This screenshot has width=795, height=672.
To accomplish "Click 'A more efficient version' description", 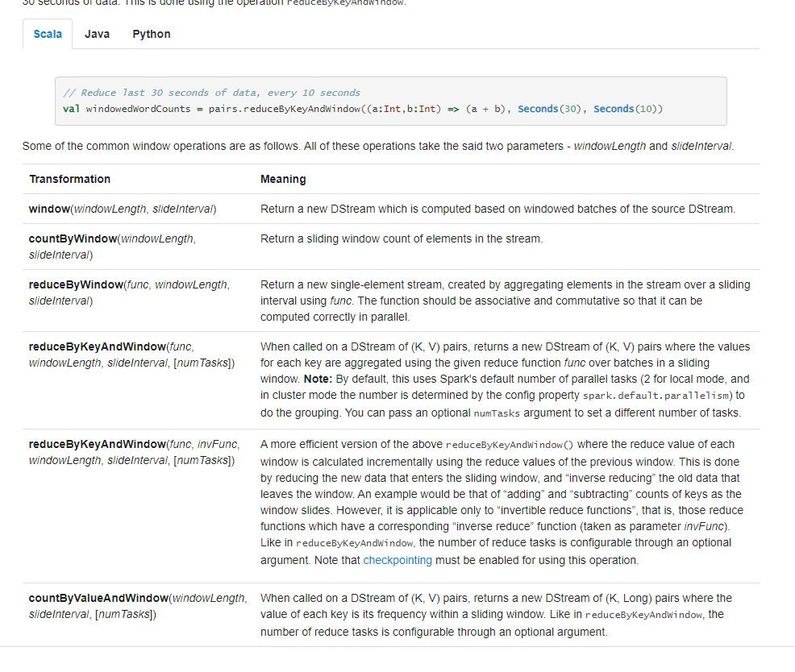I will click(502, 502).
